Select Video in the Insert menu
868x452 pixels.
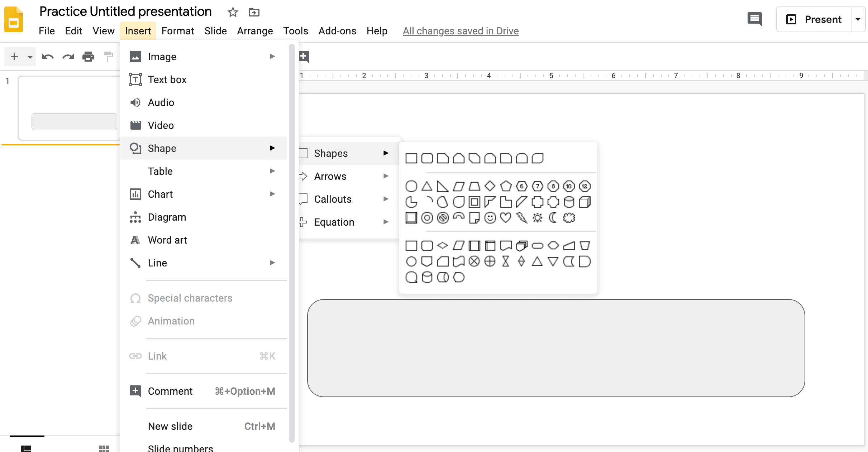tap(203, 125)
